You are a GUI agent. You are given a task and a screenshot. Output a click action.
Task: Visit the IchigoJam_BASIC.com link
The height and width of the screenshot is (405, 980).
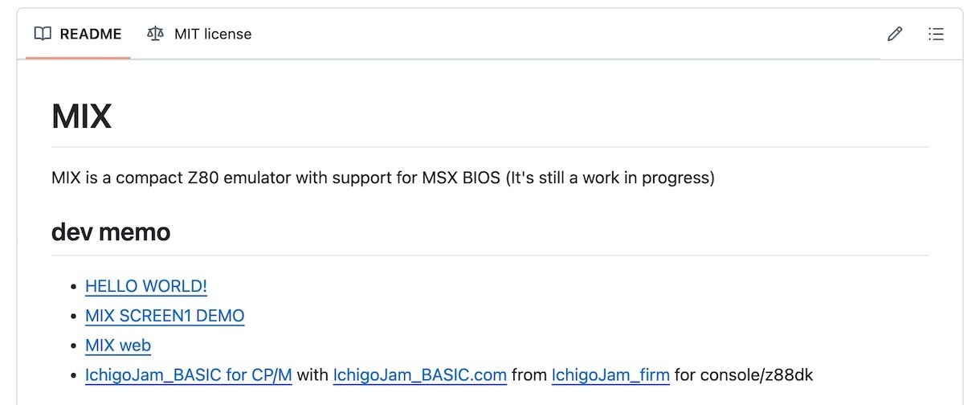pos(420,374)
